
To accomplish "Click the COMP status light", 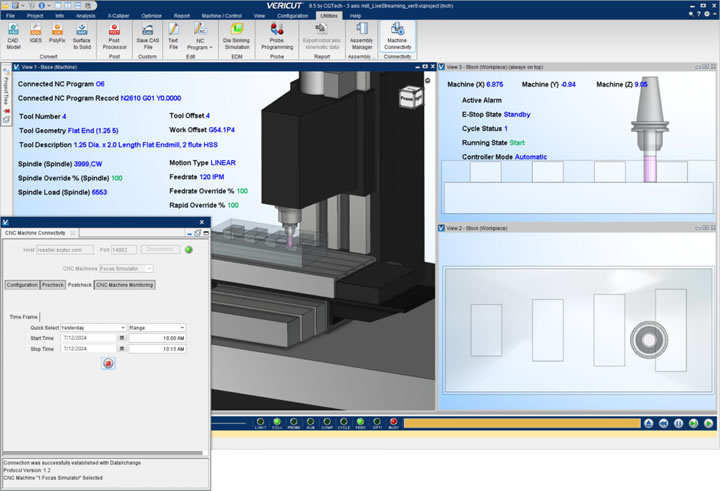I will click(327, 422).
